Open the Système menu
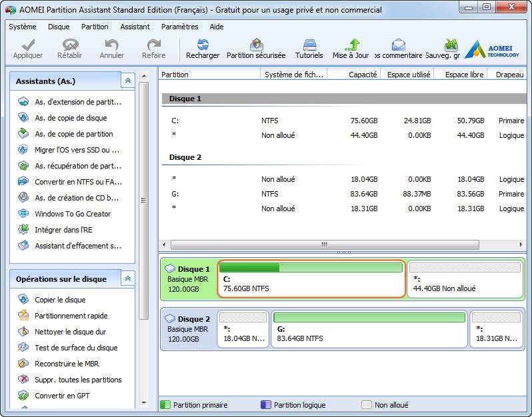The image size is (532, 417). pos(23,27)
